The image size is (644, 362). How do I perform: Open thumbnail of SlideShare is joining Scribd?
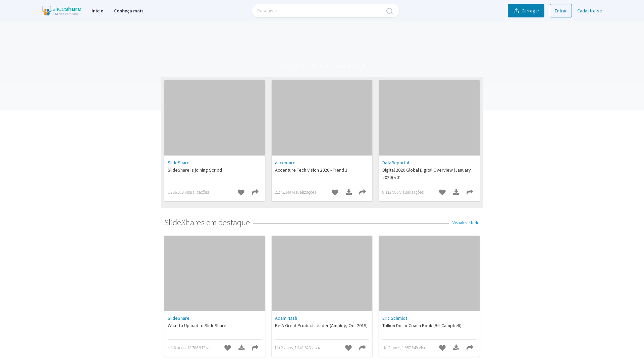215,118
